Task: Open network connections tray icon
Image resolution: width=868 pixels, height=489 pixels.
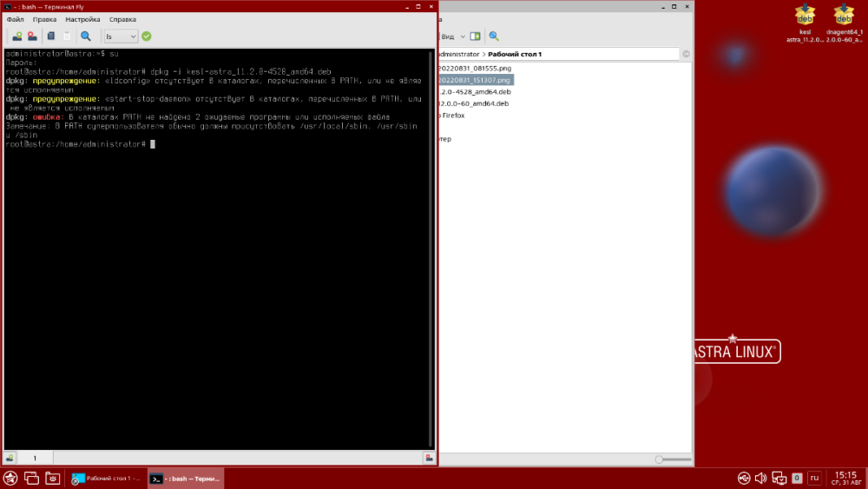Action: (x=779, y=478)
